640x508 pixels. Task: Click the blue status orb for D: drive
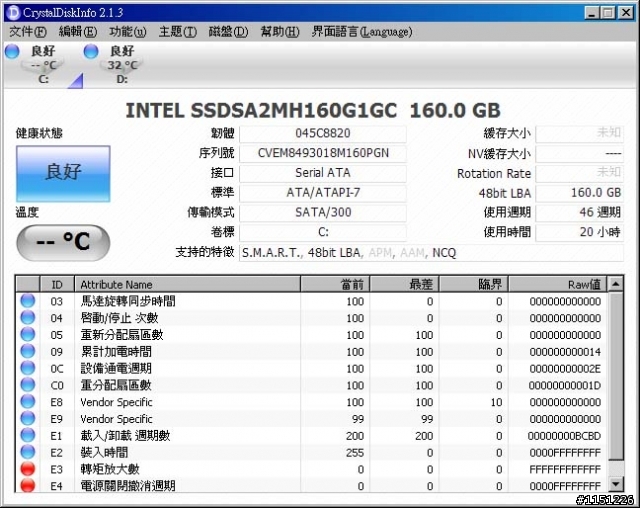coord(91,51)
